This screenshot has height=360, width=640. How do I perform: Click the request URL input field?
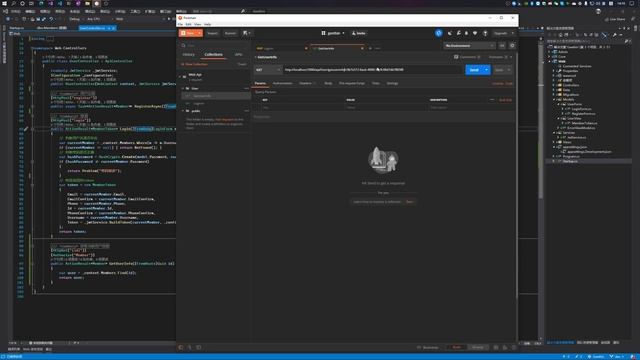click(x=373, y=70)
